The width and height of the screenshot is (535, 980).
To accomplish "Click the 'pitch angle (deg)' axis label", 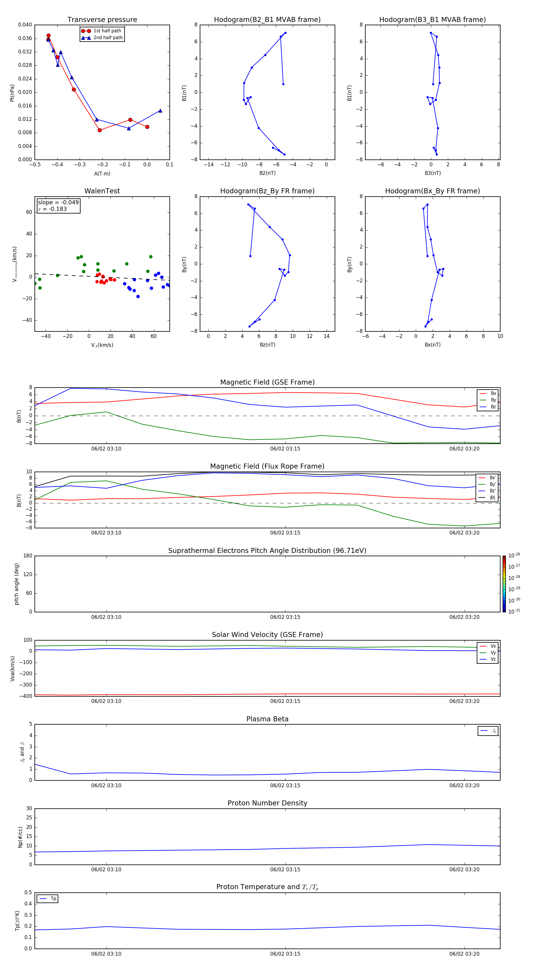I will click(16, 584).
